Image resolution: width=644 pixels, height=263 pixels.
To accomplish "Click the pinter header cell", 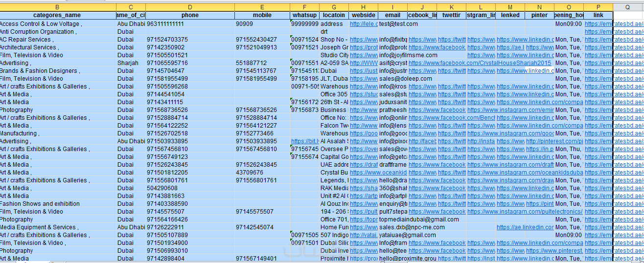I will 539,15.
